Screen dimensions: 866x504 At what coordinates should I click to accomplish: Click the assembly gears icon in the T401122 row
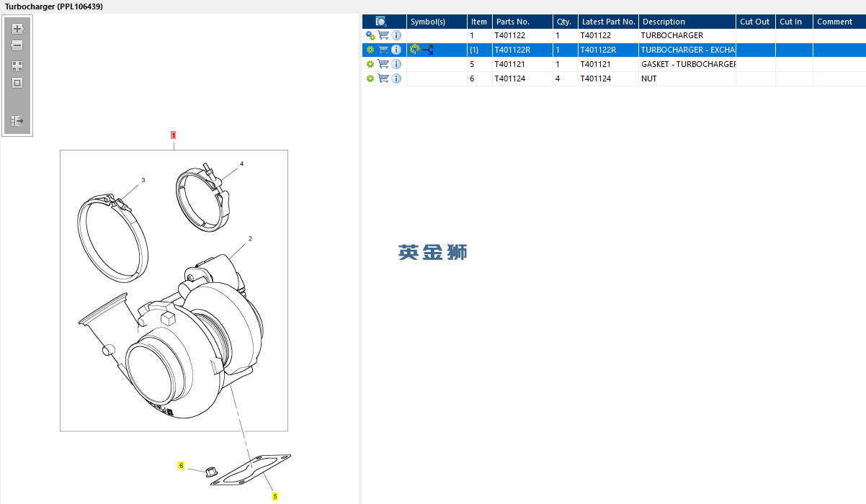[370, 35]
